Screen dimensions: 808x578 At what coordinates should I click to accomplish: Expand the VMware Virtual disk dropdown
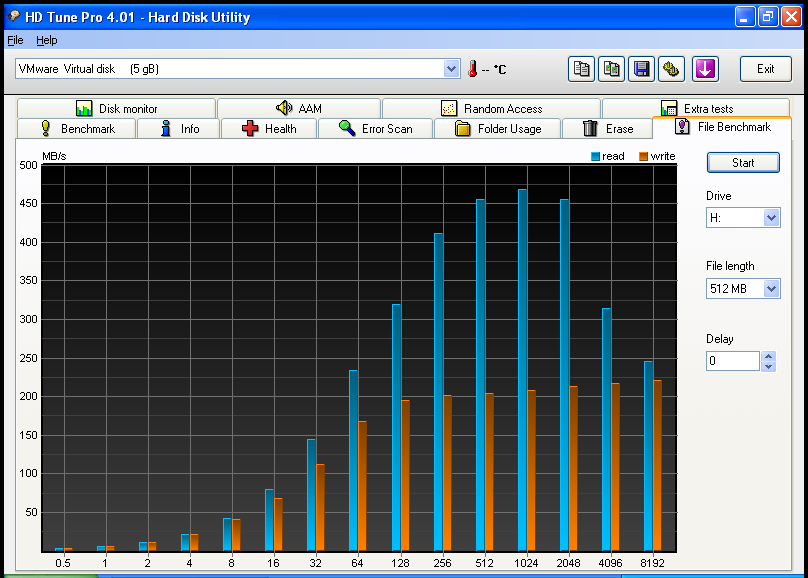pos(451,69)
